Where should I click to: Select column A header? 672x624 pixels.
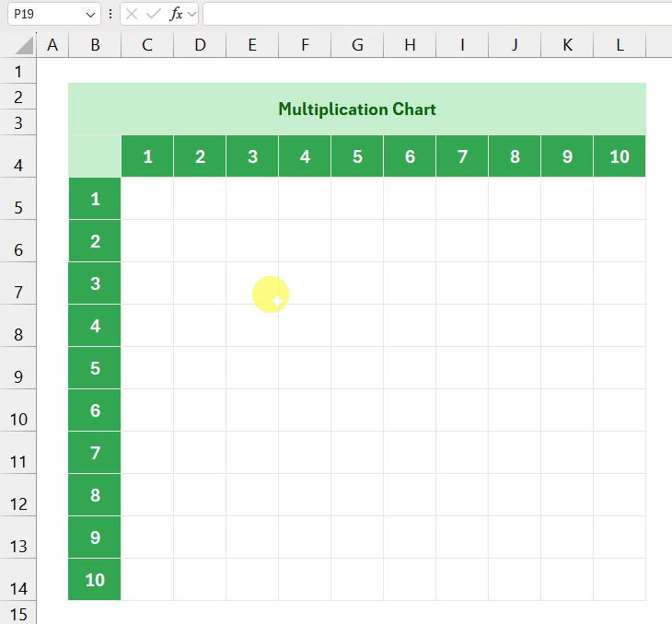coord(52,45)
